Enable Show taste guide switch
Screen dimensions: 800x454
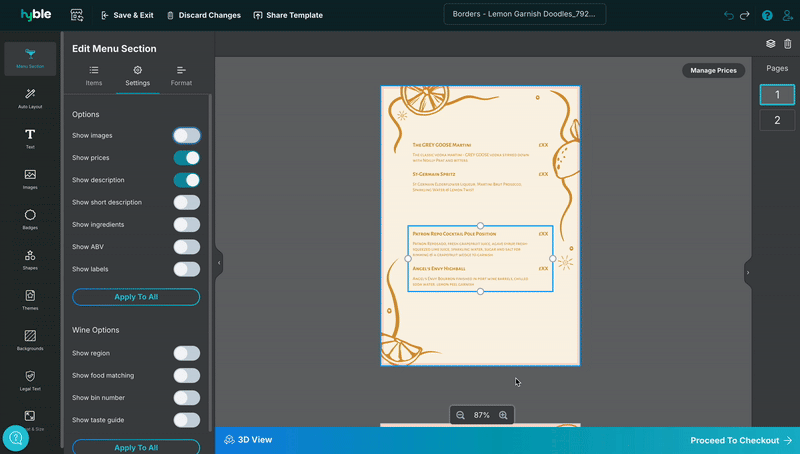pos(187,420)
